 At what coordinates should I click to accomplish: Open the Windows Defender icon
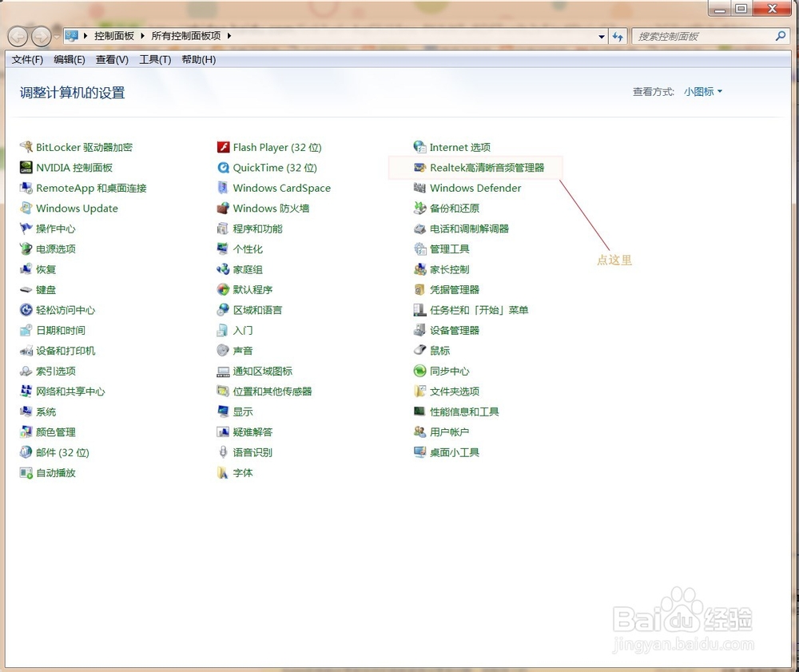point(420,188)
